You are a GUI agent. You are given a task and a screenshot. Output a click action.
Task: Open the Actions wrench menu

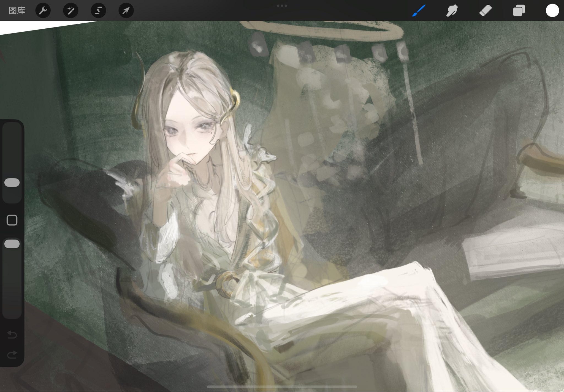[43, 10]
